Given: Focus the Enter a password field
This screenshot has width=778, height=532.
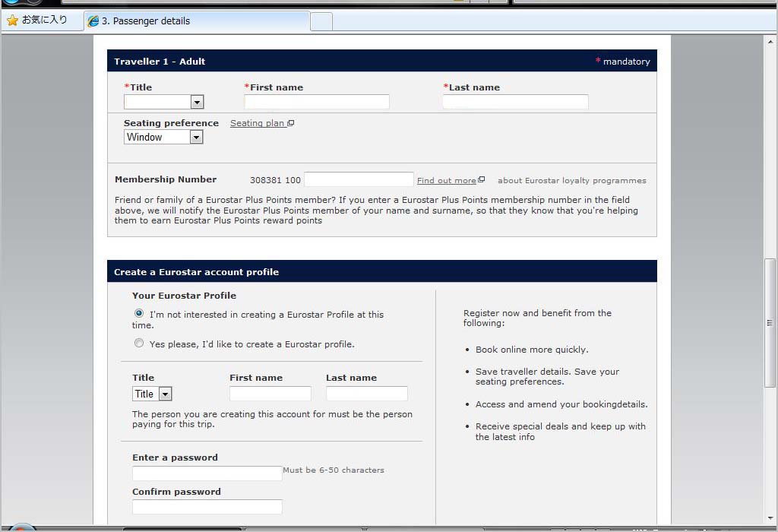Looking at the screenshot, I should coord(207,473).
